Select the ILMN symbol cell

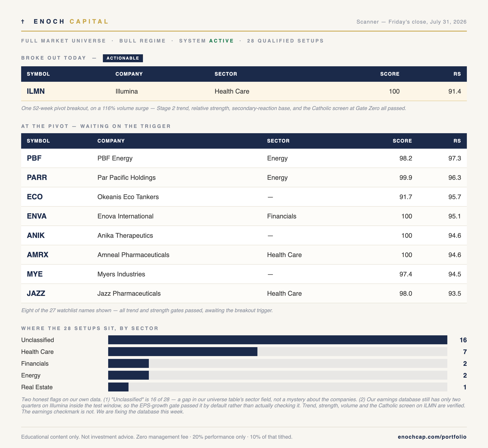pyautogui.click(x=36, y=91)
